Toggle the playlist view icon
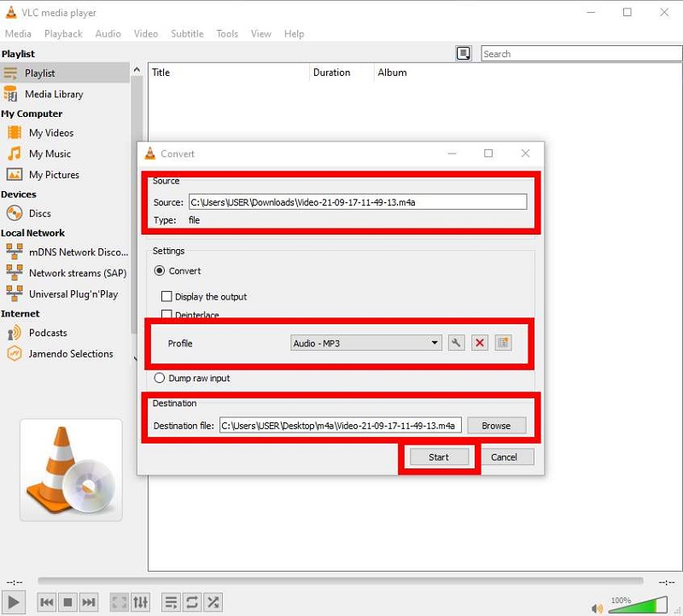Viewport: 683px width, 616px height. [171, 602]
